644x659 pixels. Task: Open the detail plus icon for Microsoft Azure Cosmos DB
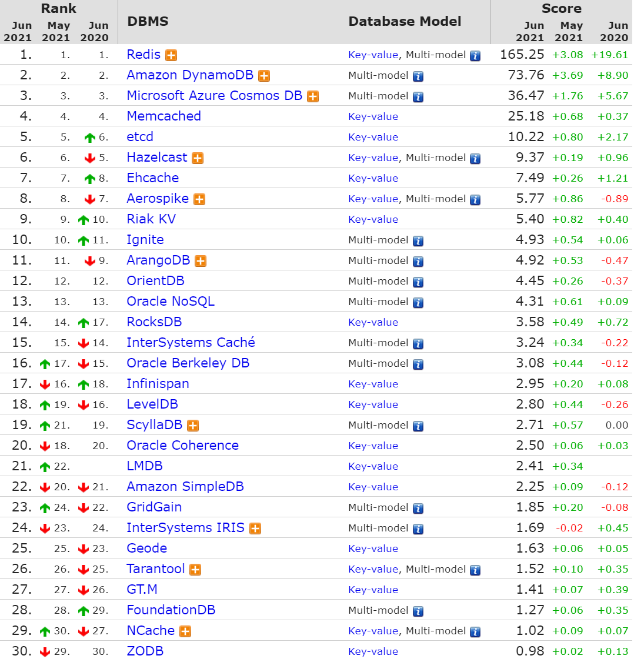(x=313, y=96)
